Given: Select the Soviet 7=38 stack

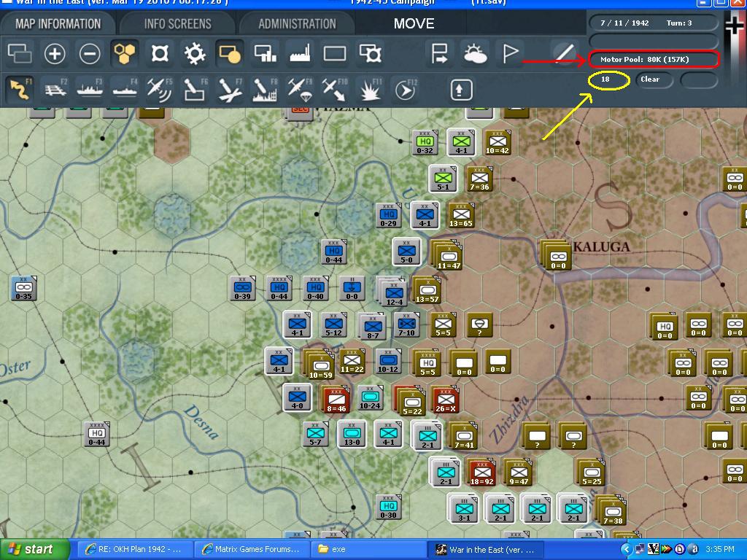Looking at the screenshot, I should click(612, 510).
